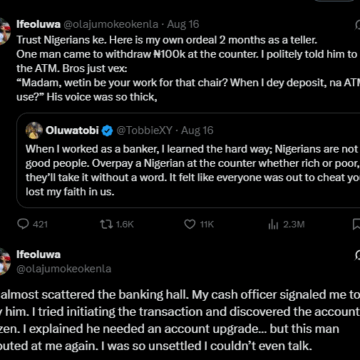The width and height of the screenshot is (360, 360).
Task: View analytics via 2.3M views icon
Action: 273,225
